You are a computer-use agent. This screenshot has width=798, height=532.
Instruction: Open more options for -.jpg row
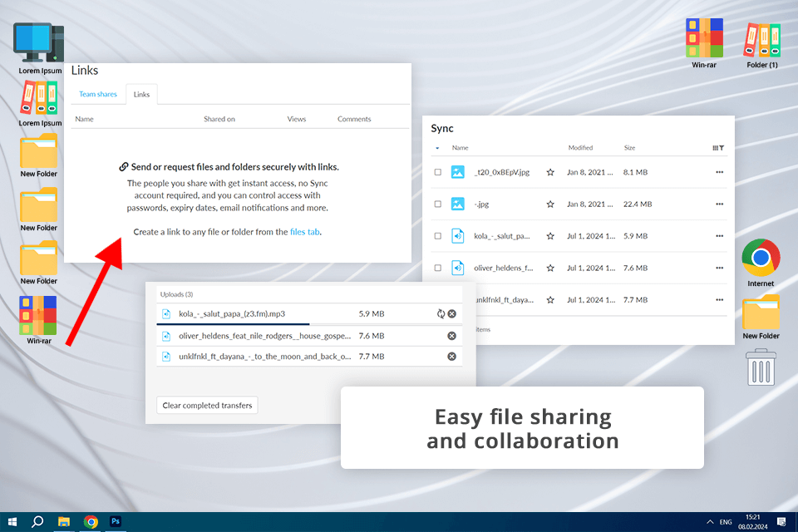(x=719, y=204)
